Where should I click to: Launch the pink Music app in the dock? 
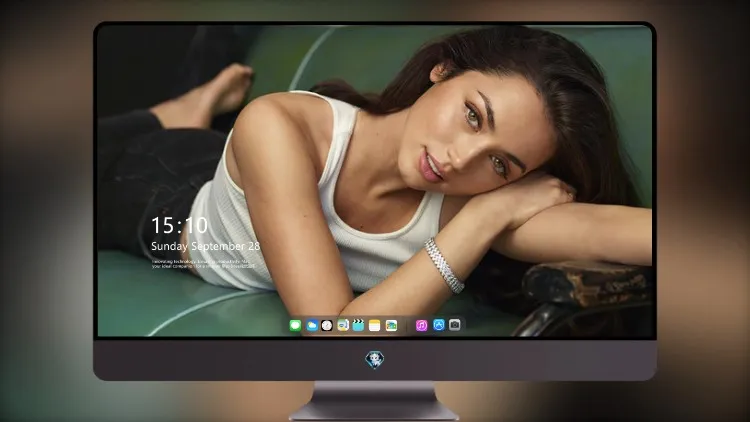point(421,325)
